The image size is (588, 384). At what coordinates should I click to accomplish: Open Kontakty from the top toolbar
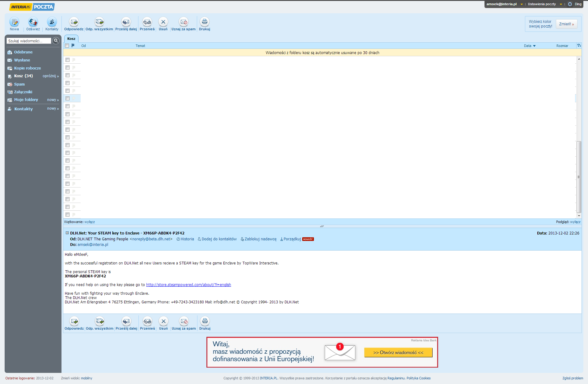click(52, 24)
